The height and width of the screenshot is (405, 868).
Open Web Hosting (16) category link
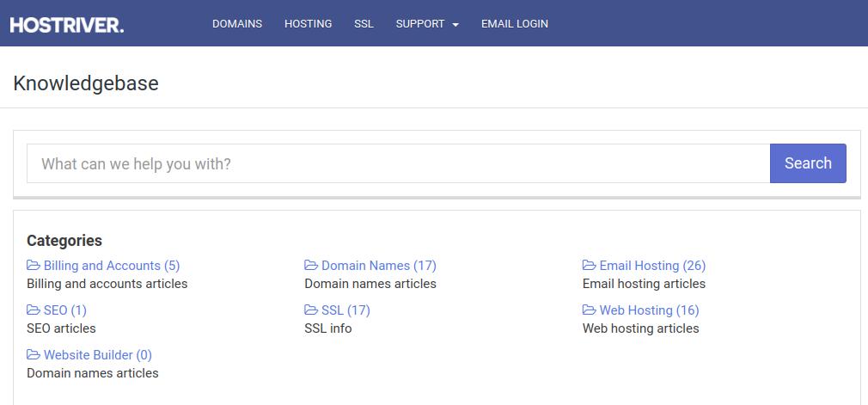pyautogui.click(x=650, y=310)
